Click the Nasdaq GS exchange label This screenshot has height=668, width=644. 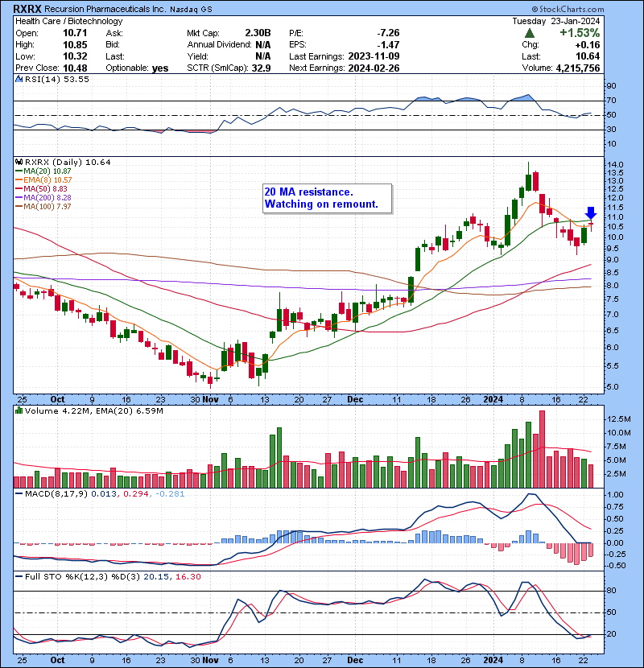[x=191, y=10]
